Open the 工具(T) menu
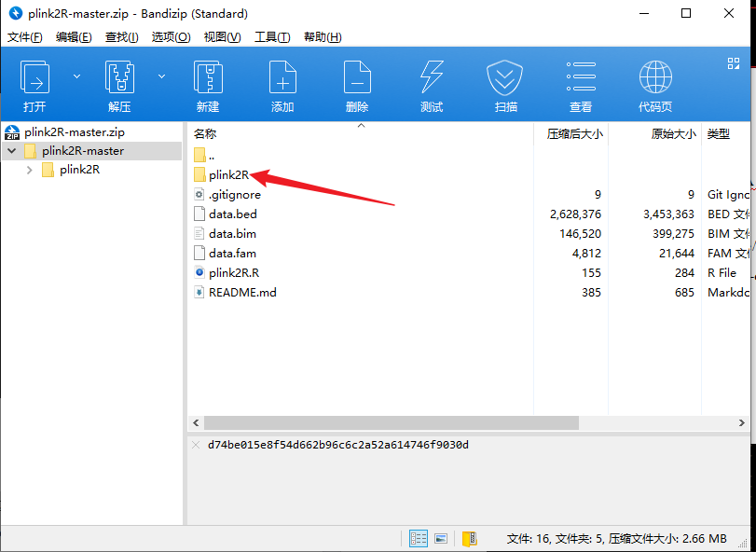Screen dimensions: 756x552 272,37
